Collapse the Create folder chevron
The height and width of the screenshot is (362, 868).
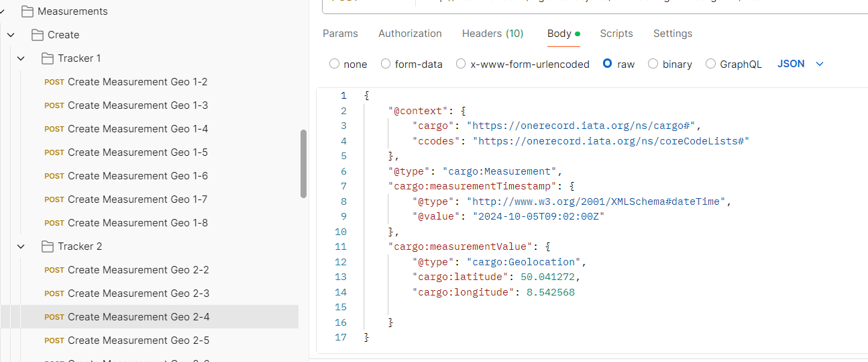[11, 35]
